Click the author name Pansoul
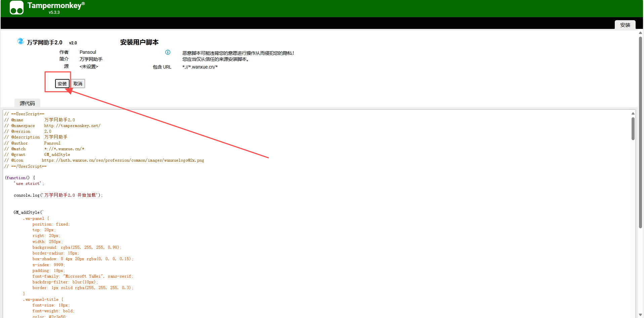Image resolution: width=644 pixels, height=318 pixels. tap(88, 52)
